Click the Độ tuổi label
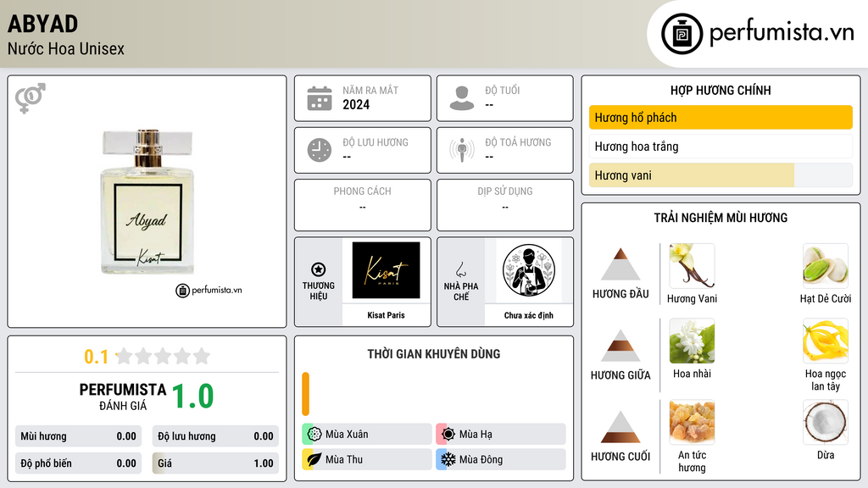Image resolution: width=868 pixels, height=488 pixels. [x=503, y=90]
